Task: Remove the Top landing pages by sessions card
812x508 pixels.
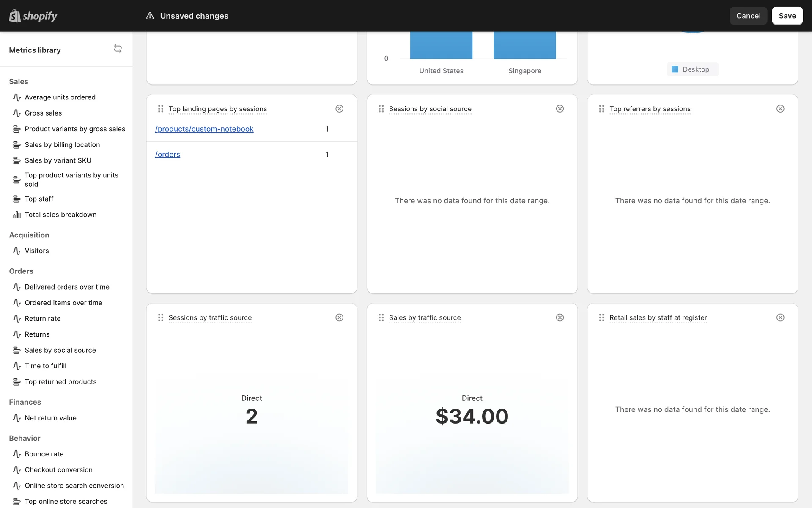Action: coord(339,109)
